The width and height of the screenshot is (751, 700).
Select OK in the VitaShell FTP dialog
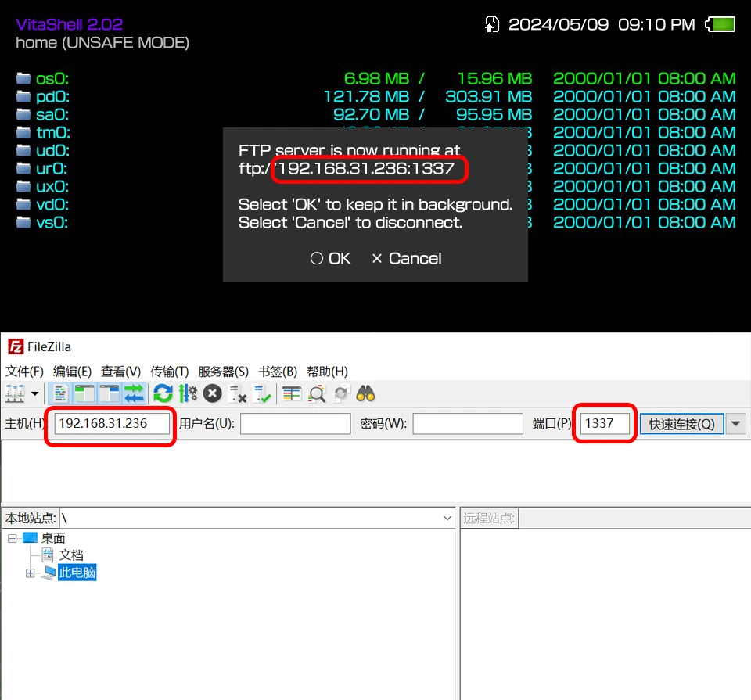click(x=330, y=259)
